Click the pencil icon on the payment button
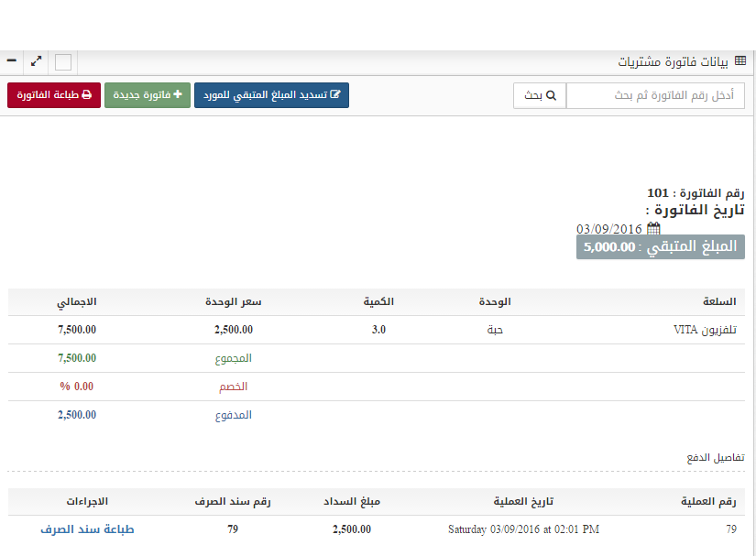 (336, 94)
